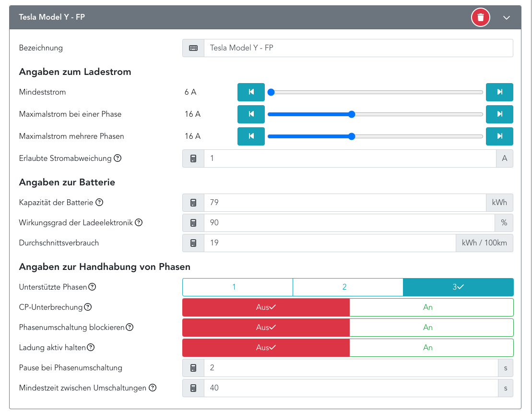Collapse the Tesla Model Y - FP card
532x414 pixels.
[x=506, y=18]
